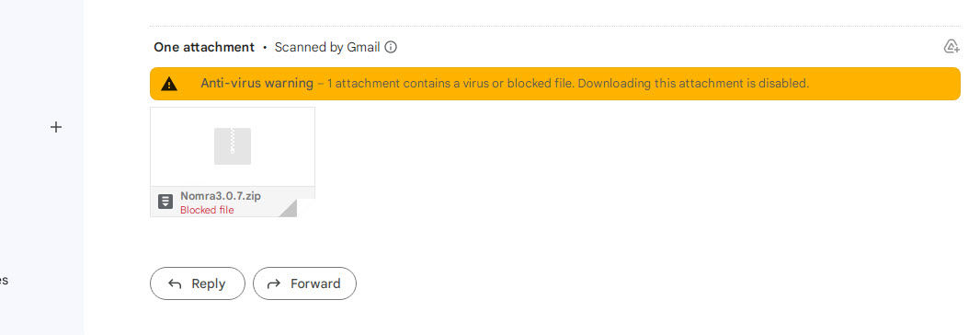Click the Add all to Drive icon
Viewport: 980px width, 335px height.
(952, 46)
